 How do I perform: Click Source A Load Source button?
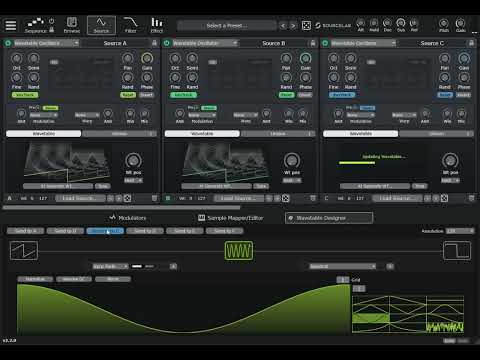point(80,198)
